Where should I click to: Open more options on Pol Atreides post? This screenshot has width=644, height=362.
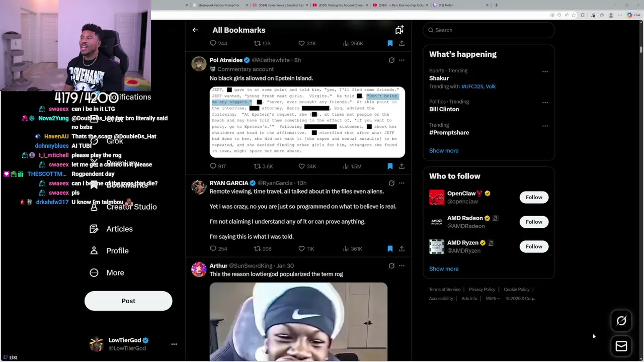pos(401,60)
